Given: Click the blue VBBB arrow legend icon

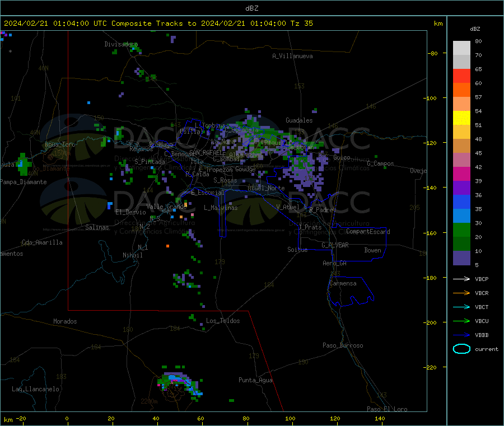Looking at the screenshot, I should click(x=461, y=335).
